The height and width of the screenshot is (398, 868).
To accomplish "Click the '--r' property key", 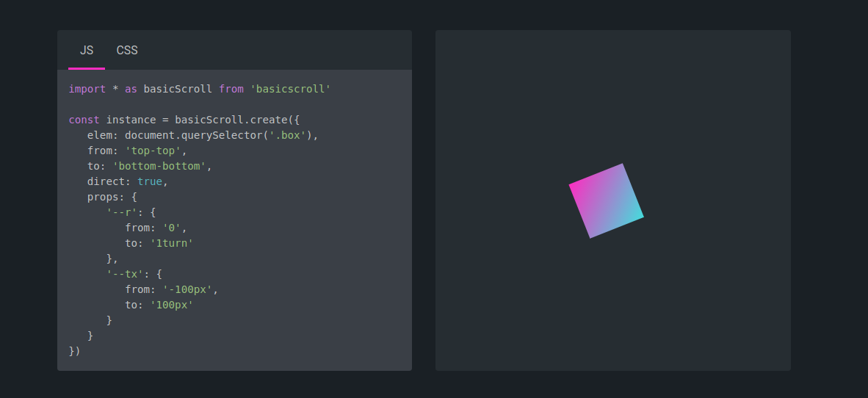I will point(122,212).
